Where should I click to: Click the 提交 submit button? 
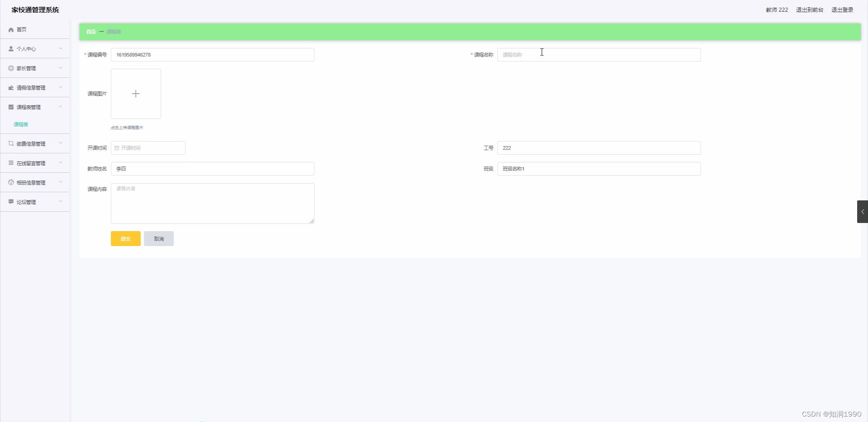click(125, 238)
